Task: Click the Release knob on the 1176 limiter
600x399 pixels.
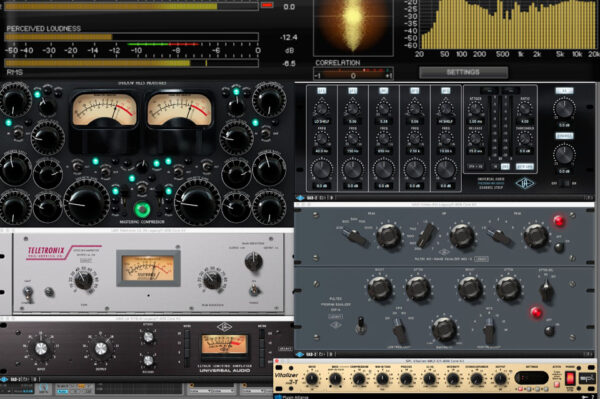Action: pos(148,360)
